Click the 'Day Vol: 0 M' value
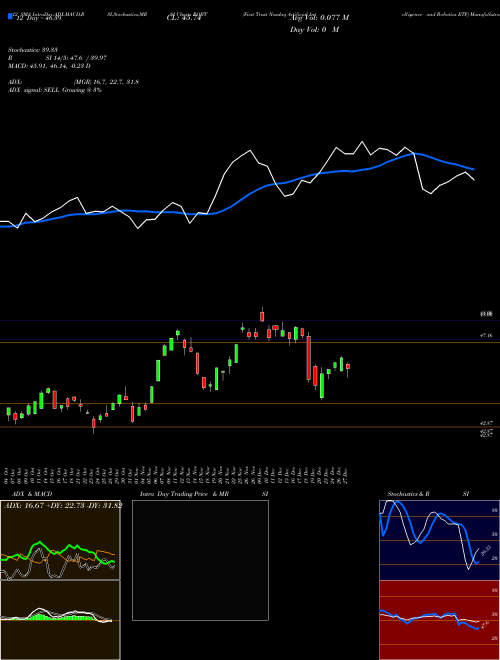 314,30
